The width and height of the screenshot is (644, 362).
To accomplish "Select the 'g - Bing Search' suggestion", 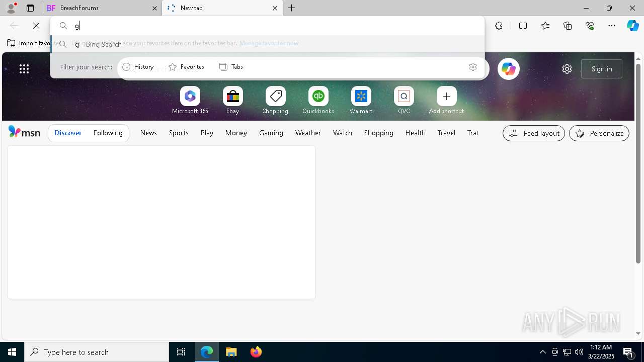I will pyautogui.click(x=267, y=44).
